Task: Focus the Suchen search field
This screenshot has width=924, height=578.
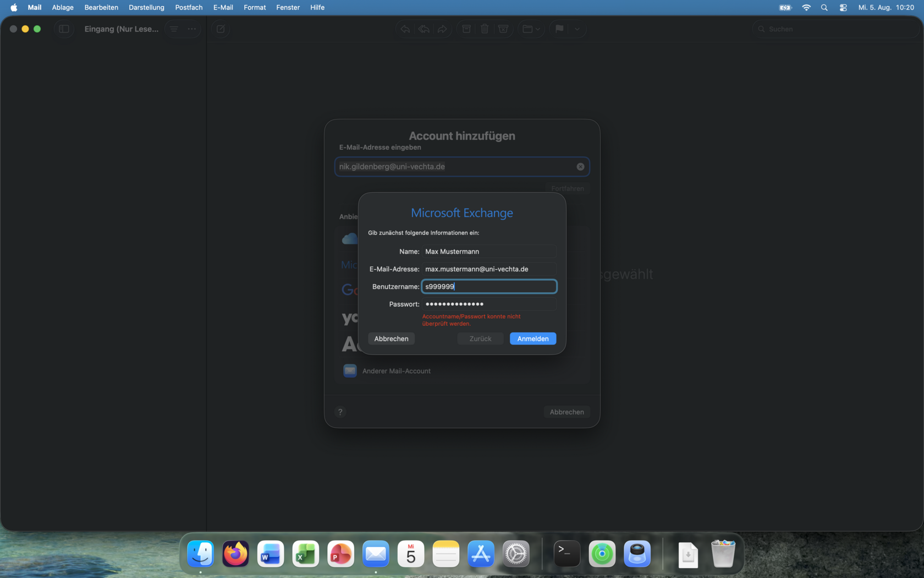Action: tap(835, 29)
